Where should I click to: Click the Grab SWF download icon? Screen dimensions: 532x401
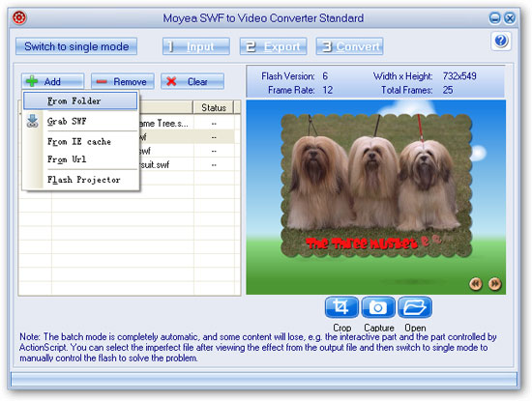(x=33, y=121)
